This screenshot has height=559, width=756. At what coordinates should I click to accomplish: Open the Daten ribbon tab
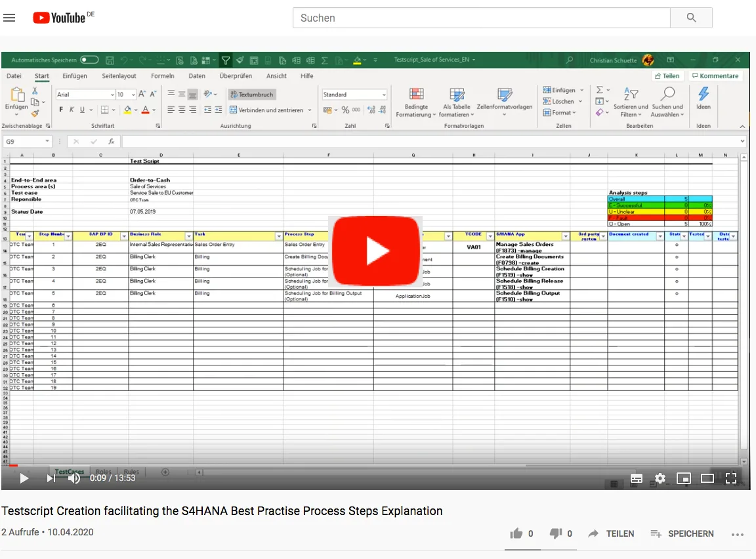[x=197, y=75]
